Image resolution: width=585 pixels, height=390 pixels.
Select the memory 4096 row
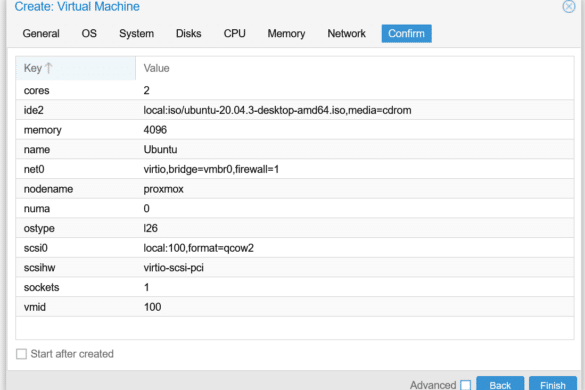pyautogui.click(x=295, y=130)
